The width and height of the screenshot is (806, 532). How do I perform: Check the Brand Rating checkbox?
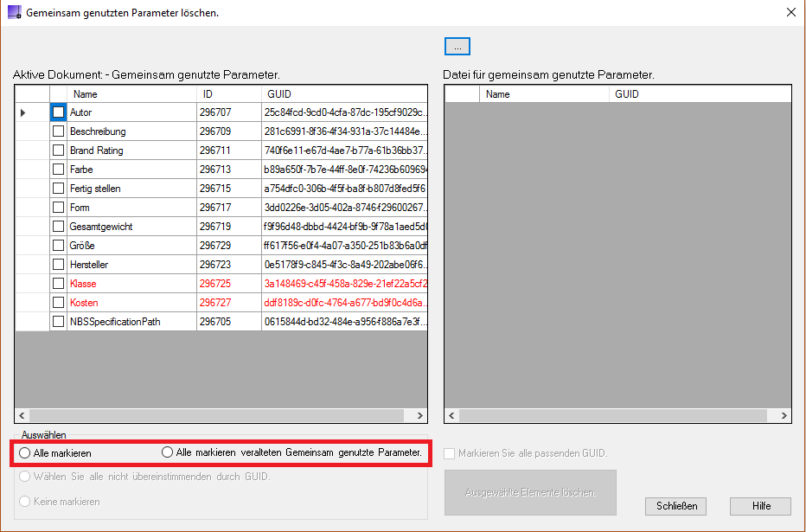[59, 151]
